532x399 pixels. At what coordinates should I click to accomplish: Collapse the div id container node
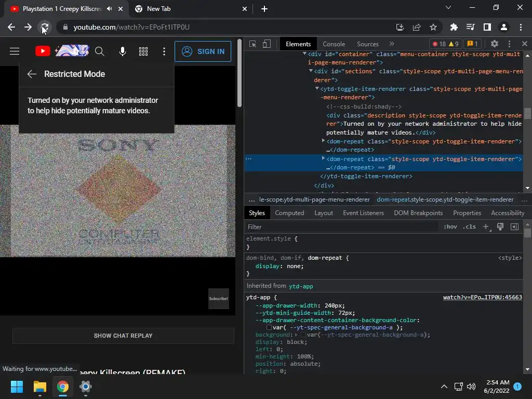(304, 54)
